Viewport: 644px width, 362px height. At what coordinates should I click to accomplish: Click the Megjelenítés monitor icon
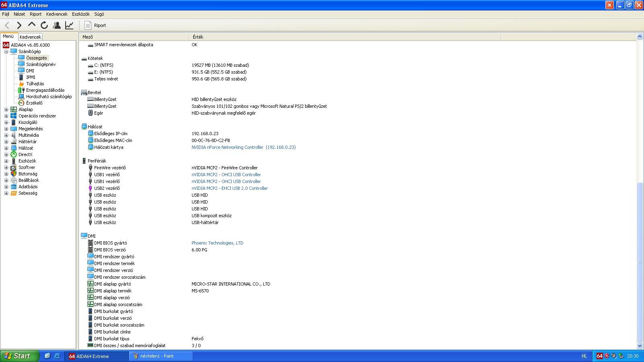(x=14, y=129)
